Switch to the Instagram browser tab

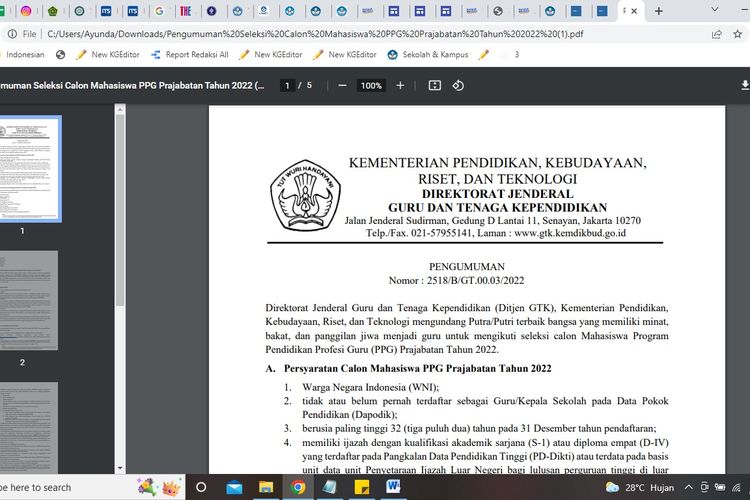(25, 11)
